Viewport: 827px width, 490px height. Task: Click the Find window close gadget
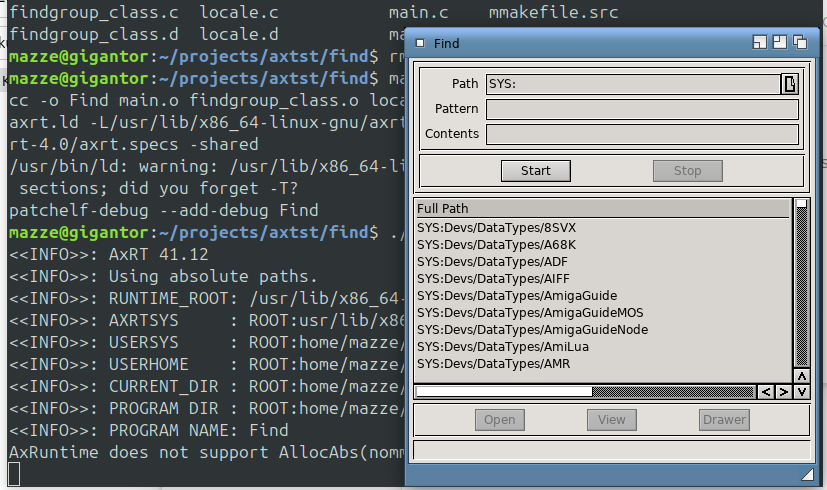tap(420, 43)
